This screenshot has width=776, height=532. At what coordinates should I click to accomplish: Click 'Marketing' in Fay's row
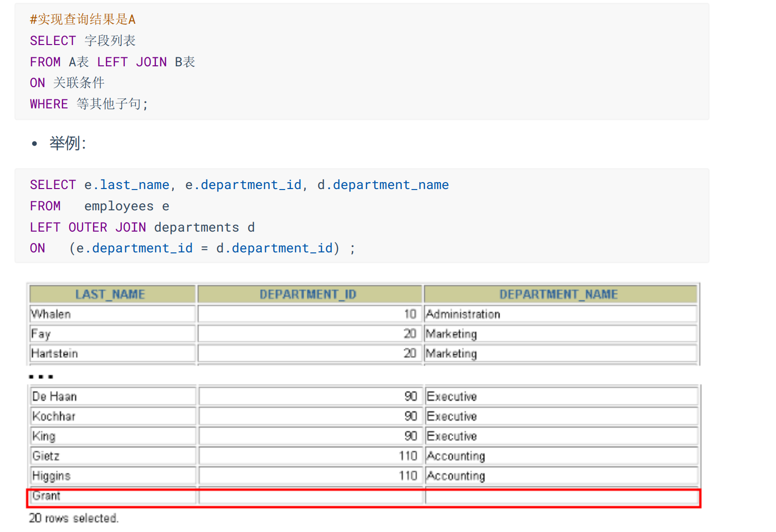tap(451, 334)
